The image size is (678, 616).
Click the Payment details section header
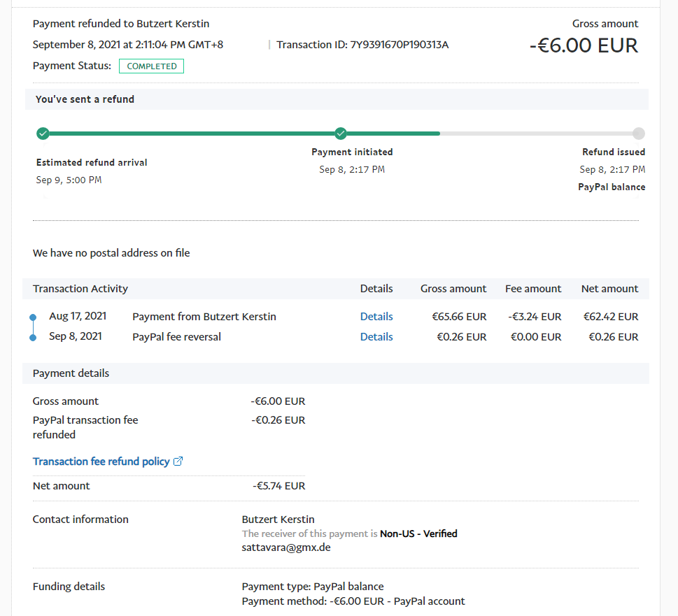click(71, 373)
